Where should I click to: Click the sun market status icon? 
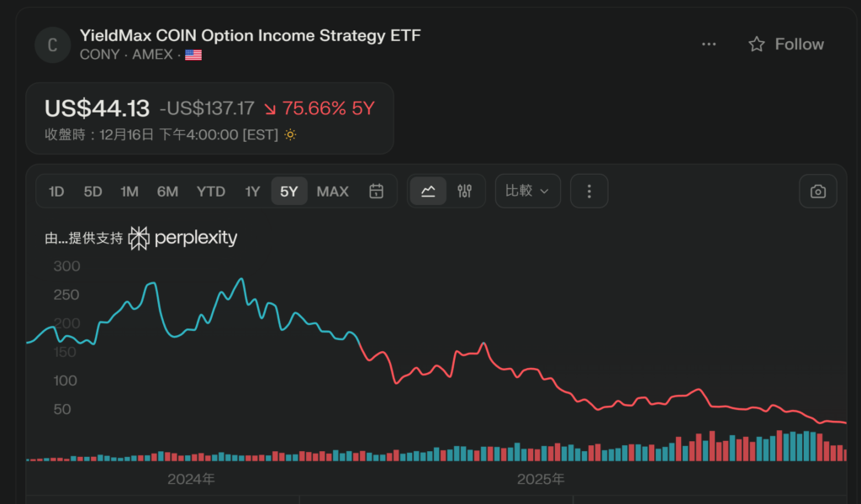click(x=290, y=134)
